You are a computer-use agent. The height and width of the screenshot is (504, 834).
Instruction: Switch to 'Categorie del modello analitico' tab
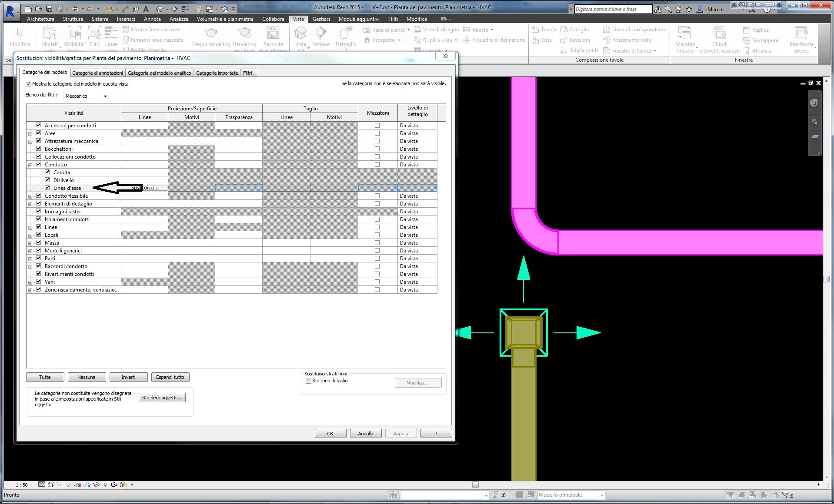point(159,73)
